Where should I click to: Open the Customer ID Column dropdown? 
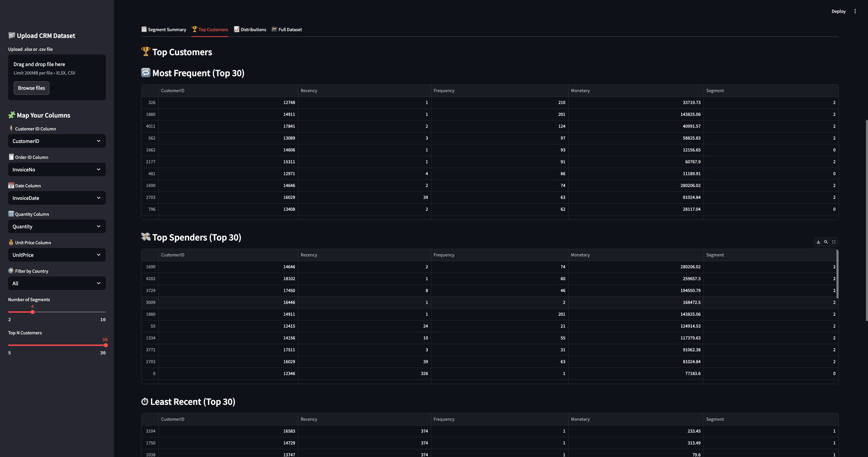tap(56, 141)
